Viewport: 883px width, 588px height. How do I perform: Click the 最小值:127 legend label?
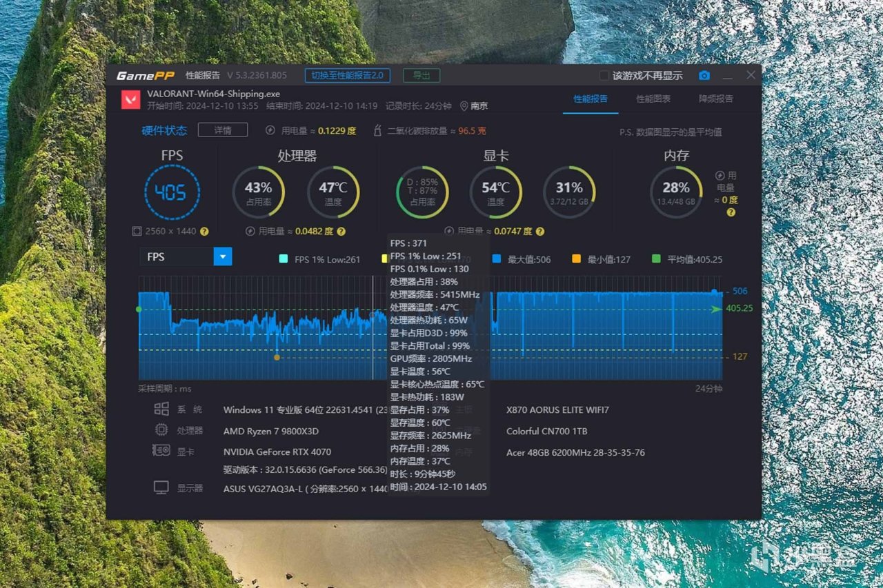click(609, 259)
